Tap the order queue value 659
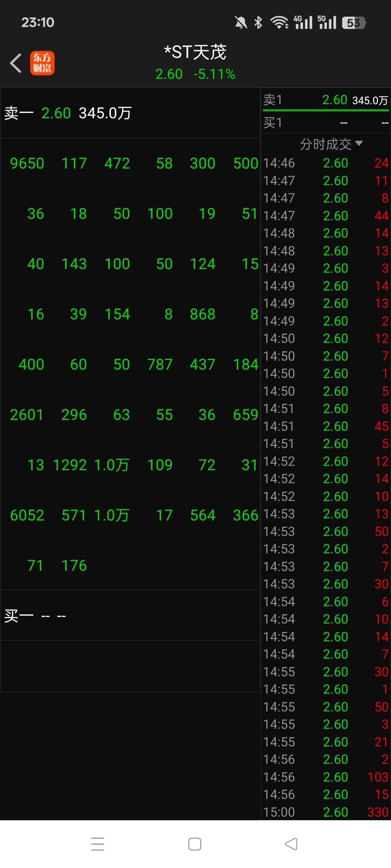This screenshot has width=391, height=868. click(x=245, y=415)
